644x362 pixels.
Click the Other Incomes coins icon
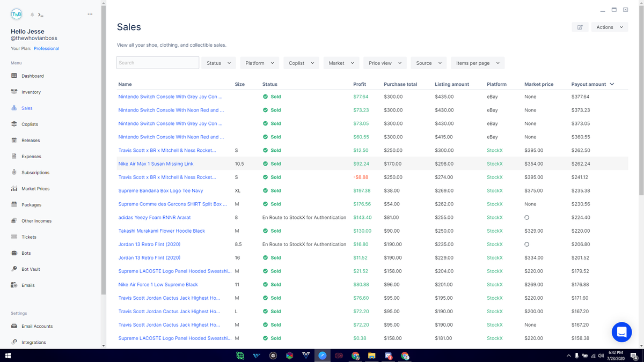click(x=14, y=220)
